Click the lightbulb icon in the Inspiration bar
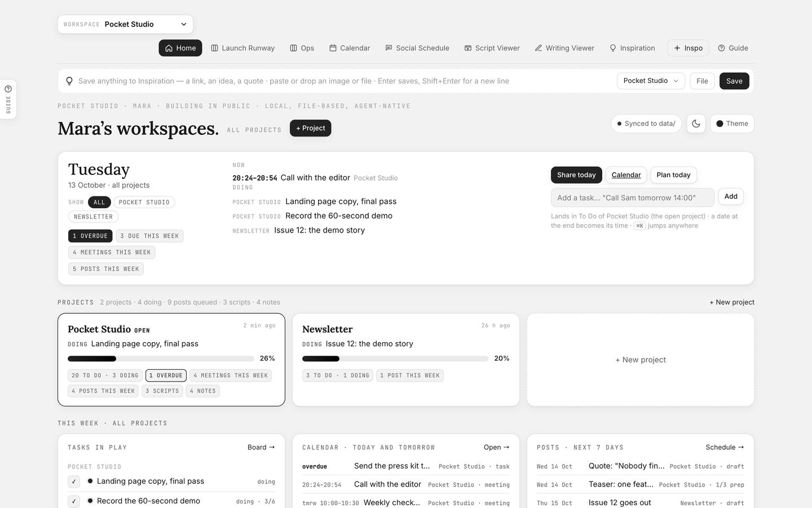Screen dimensions: 812x508 (x=69, y=81)
